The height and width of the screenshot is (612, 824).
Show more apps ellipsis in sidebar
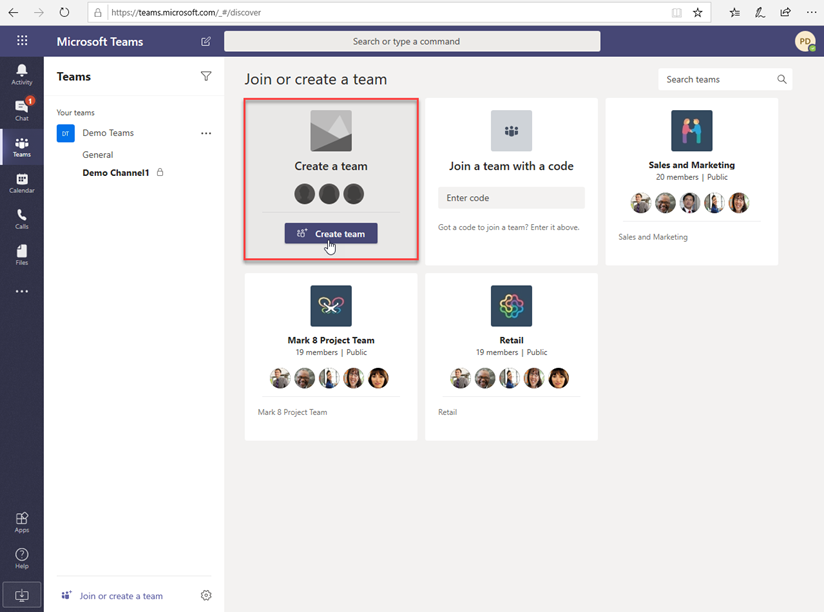point(22,291)
